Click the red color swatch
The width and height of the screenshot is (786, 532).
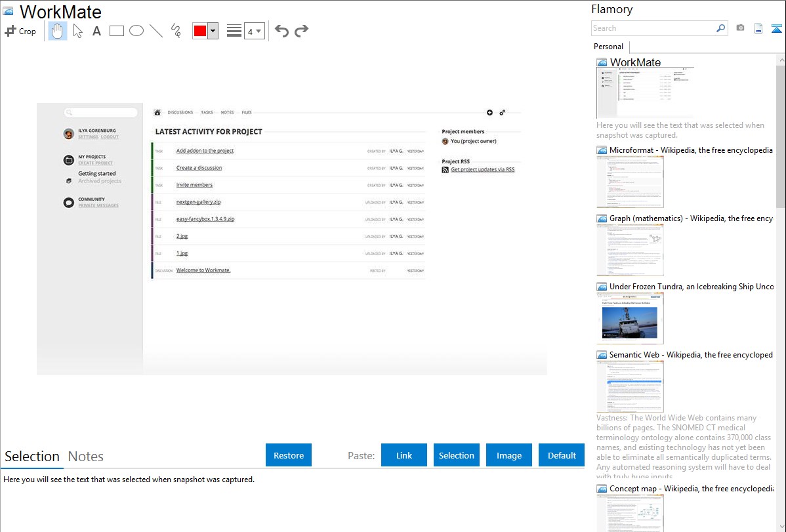[x=200, y=31]
